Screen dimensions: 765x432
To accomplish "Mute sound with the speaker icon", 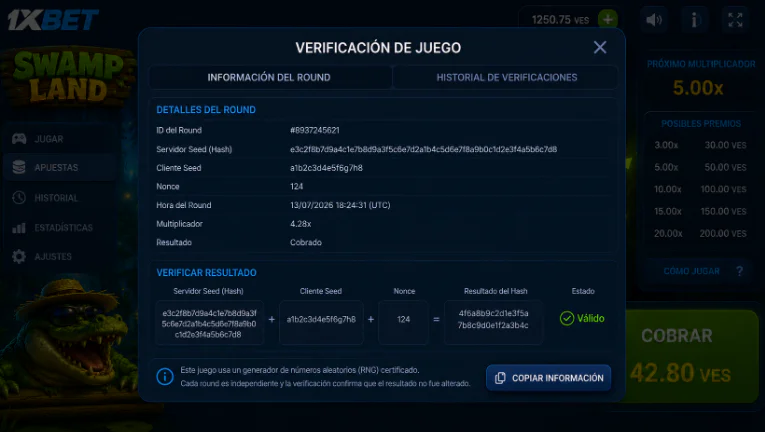I will 653,20.
